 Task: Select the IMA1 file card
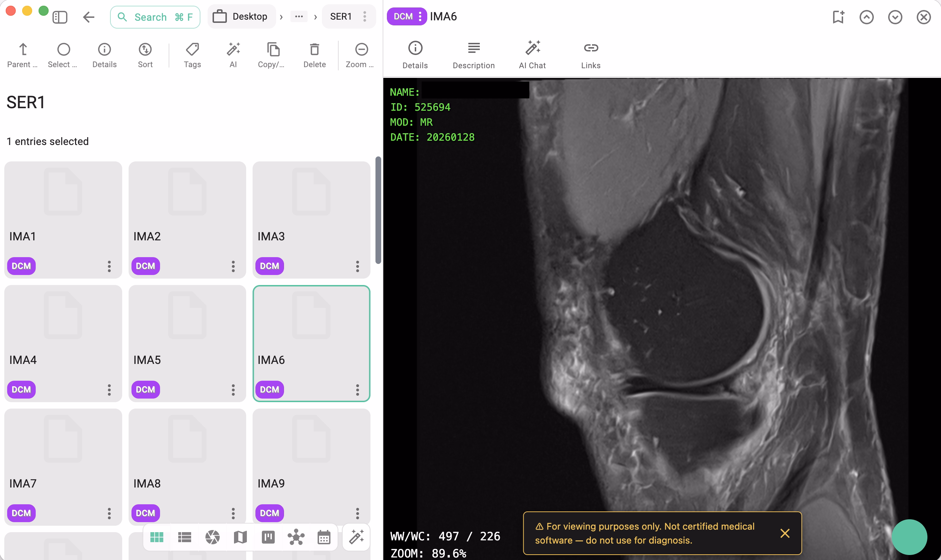(63, 220)
